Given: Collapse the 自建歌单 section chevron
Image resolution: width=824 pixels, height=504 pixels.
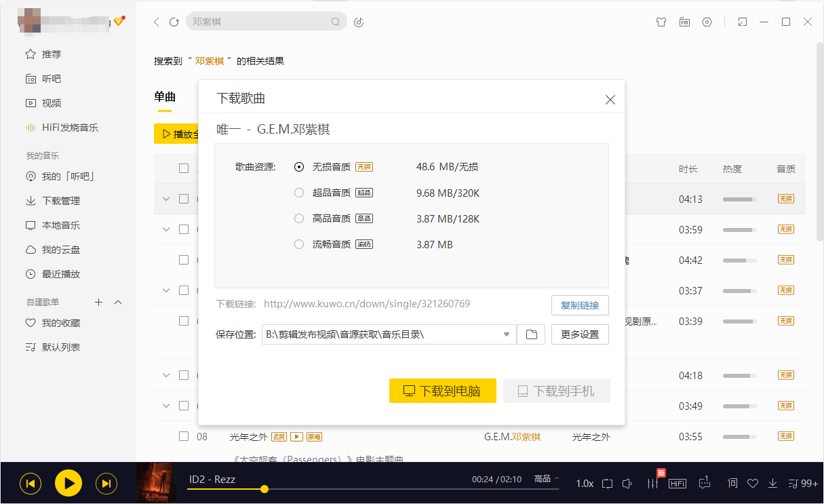Looking at the screenshot, I should click(x=118, y=302).
